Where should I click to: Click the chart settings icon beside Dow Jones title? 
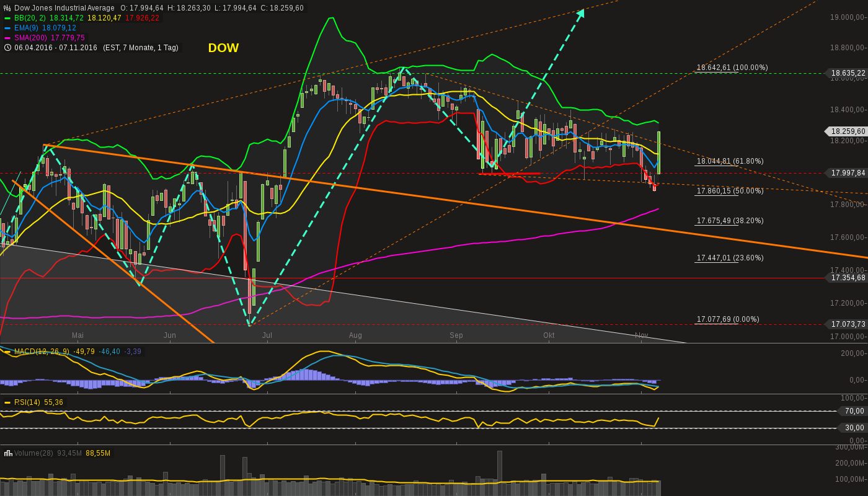tap(7, 8)
